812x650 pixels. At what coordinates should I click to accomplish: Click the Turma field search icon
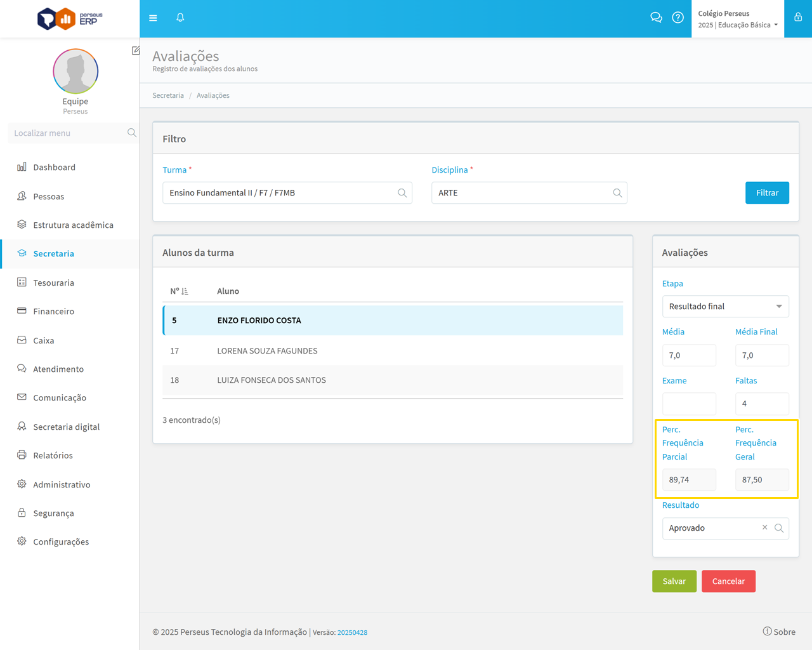point(402,193)
